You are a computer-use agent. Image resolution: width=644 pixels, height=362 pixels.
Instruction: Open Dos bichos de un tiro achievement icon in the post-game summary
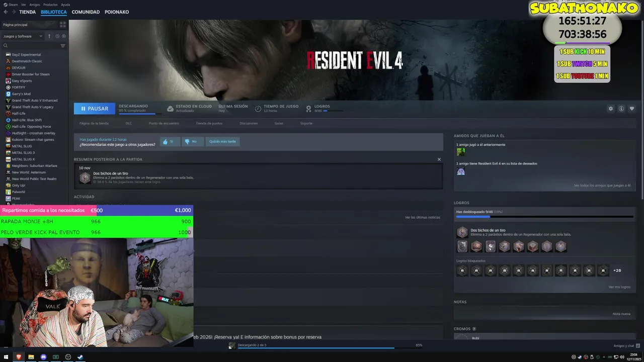click(85, 177)
